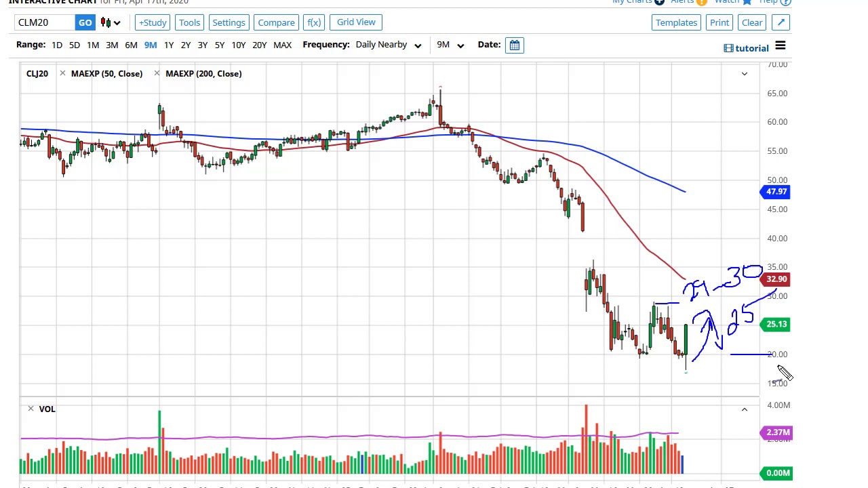Select the active 9M range
The height and width of the screenshot is (488, 868).
[x=151, y=45]
